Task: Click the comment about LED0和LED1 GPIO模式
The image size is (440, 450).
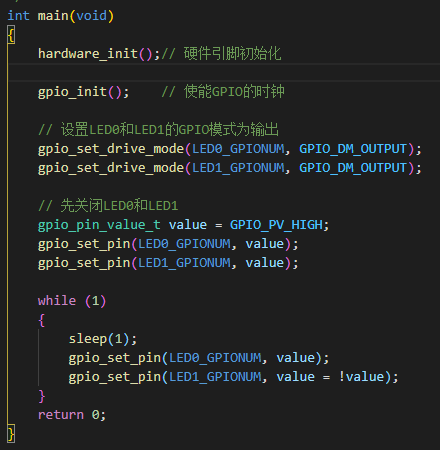Action: tap(159, 130)
